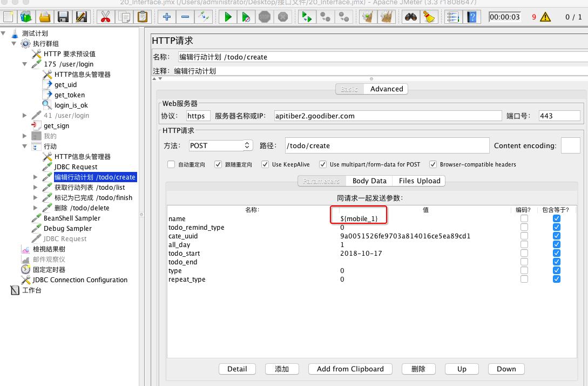Select get_token in tree
Image resolution: width=588 pixels, height=386 pixels.
click(69, 95)
